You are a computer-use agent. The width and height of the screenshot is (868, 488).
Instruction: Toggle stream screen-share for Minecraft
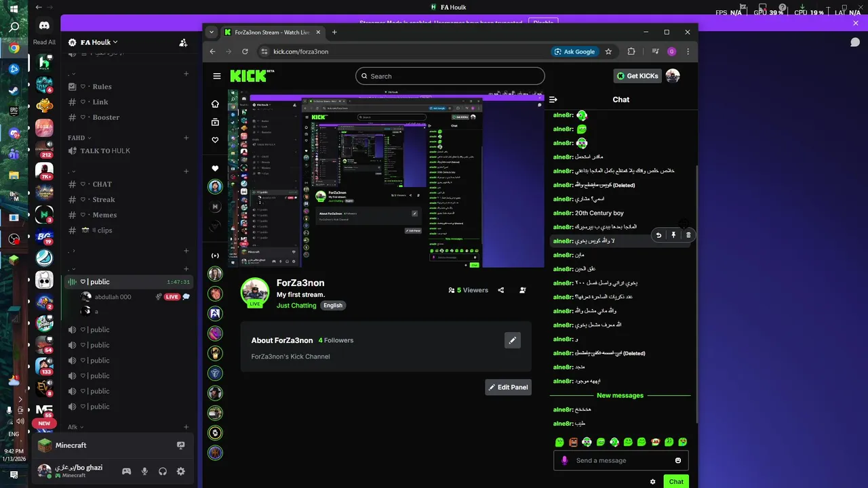tap(180, 445)
